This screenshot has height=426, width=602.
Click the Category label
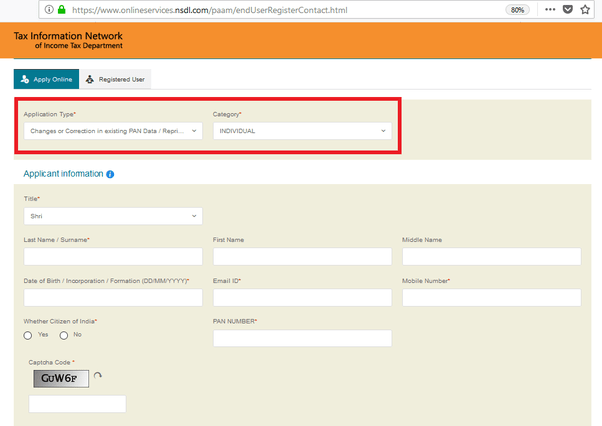coord(227,114)
